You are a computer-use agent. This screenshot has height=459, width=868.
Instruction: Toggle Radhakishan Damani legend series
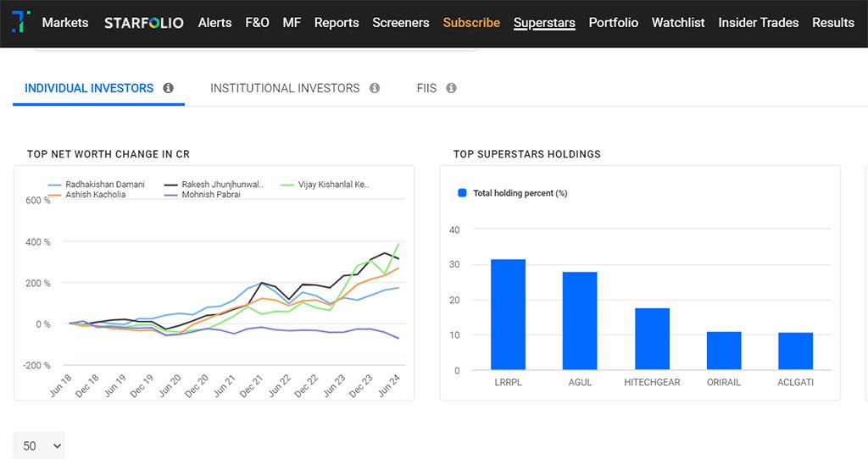click(97, 184)
